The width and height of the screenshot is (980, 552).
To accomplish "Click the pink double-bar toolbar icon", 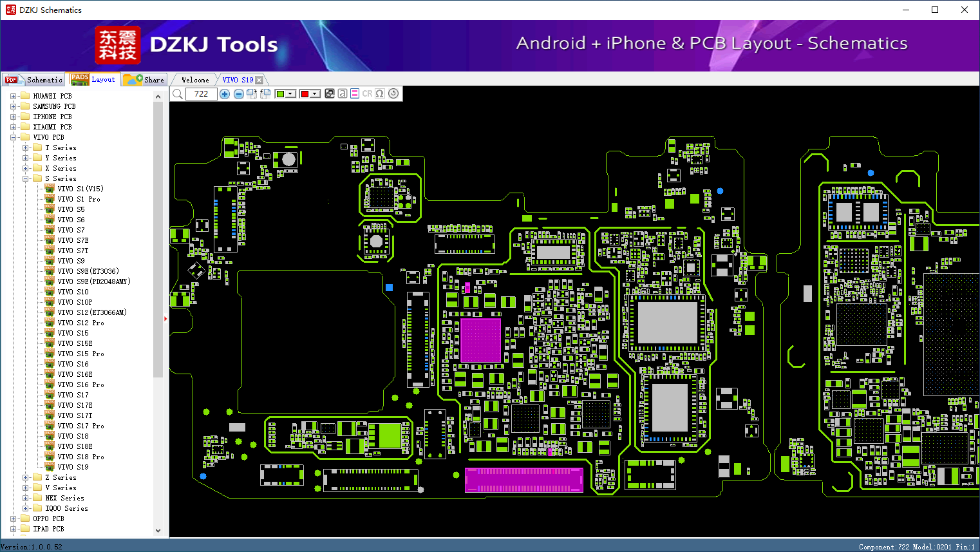I will [x=355, y=93].
